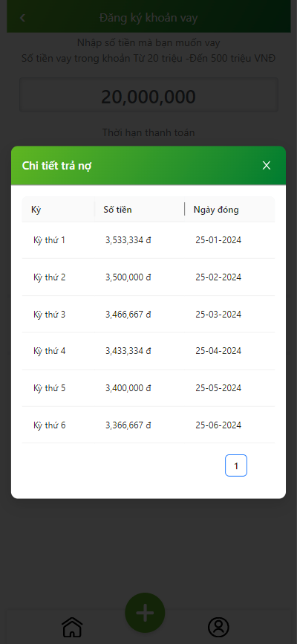This screenshot has width=297, height=644.
Task: Select the Kỳ thứ 1 row
Action: click(x=148, y=240)
